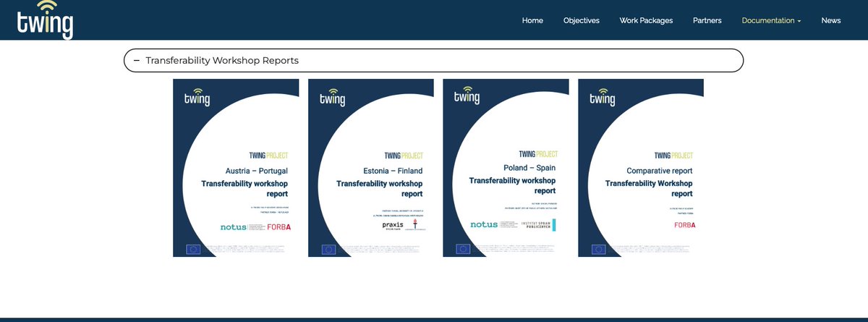Viewport: 868px width, 322px height.
Task: Collapse the Transferability Workshop Reports section
Action: 433,61
